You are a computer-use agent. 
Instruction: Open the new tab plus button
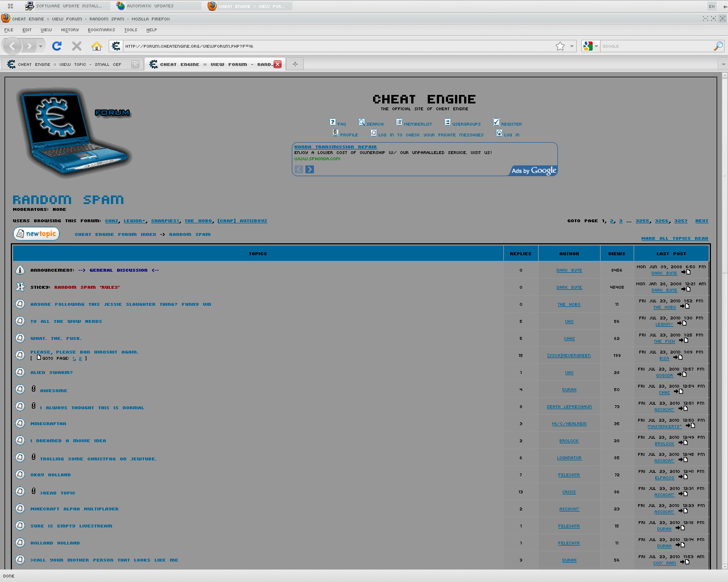[295, 64]
